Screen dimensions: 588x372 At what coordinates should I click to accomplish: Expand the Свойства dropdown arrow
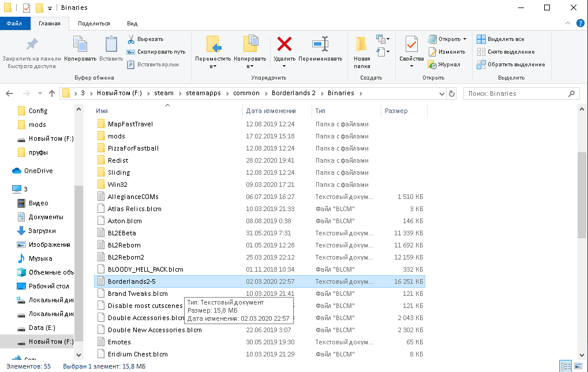411,66
